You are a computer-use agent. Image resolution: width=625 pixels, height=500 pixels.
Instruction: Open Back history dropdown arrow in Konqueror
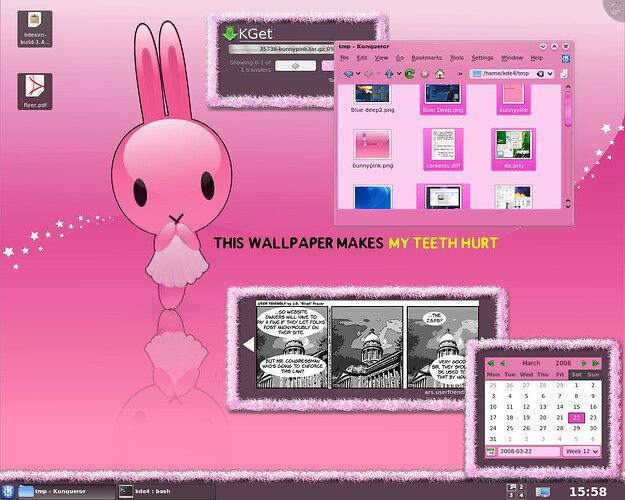coord(358,74)
